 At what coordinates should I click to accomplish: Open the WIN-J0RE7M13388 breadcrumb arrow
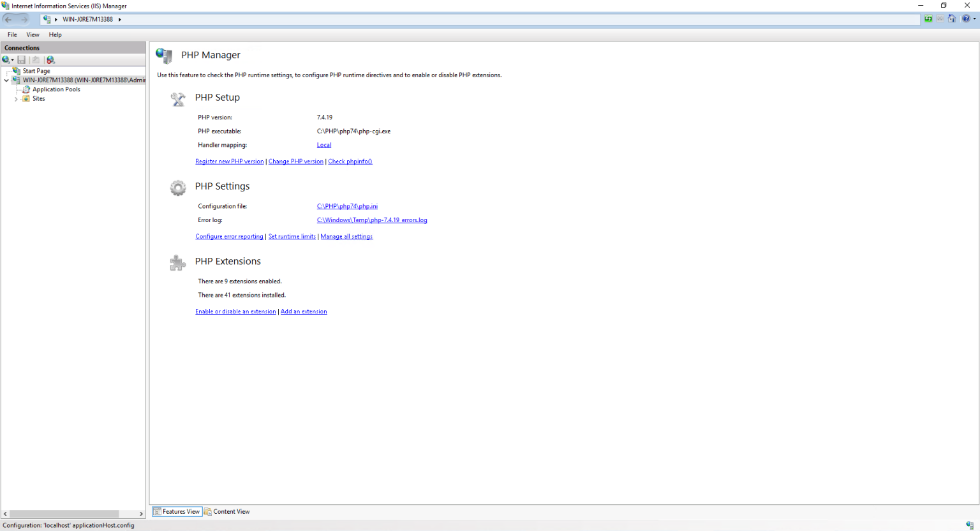click(x=120, y=19)
